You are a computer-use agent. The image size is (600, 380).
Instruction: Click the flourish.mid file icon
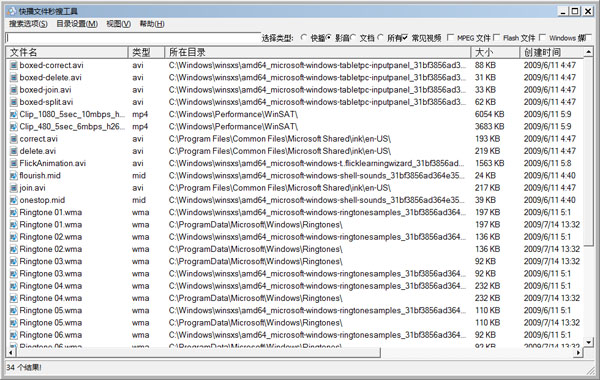coord(14,176)
